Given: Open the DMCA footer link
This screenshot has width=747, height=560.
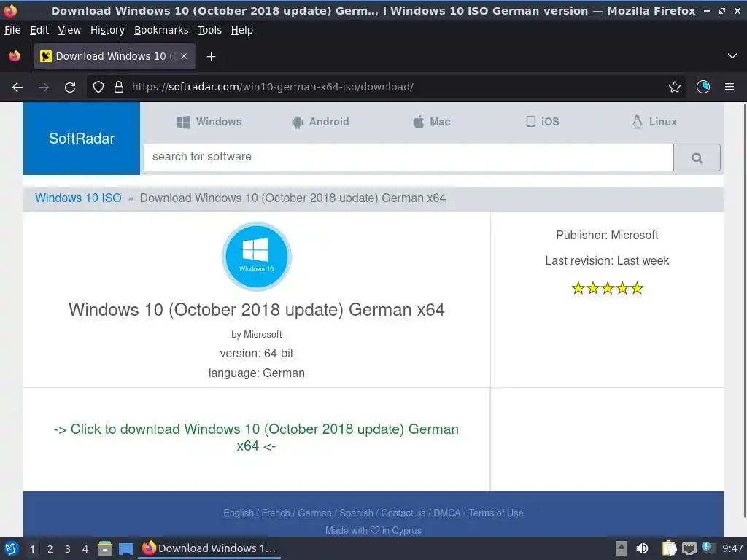Looking at the screenshot, I should (447, 513).
